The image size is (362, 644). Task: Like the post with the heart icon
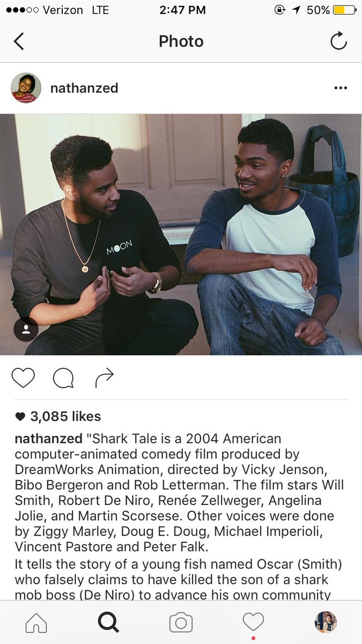(23, 378)
